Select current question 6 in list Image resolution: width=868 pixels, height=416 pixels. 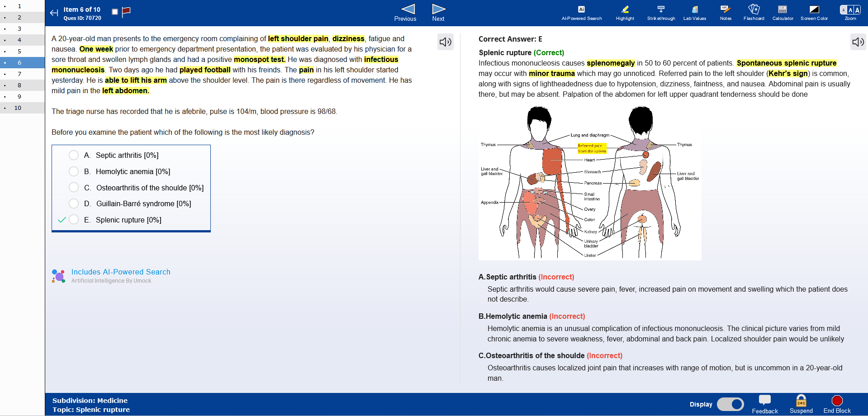(x=22, y=62)
